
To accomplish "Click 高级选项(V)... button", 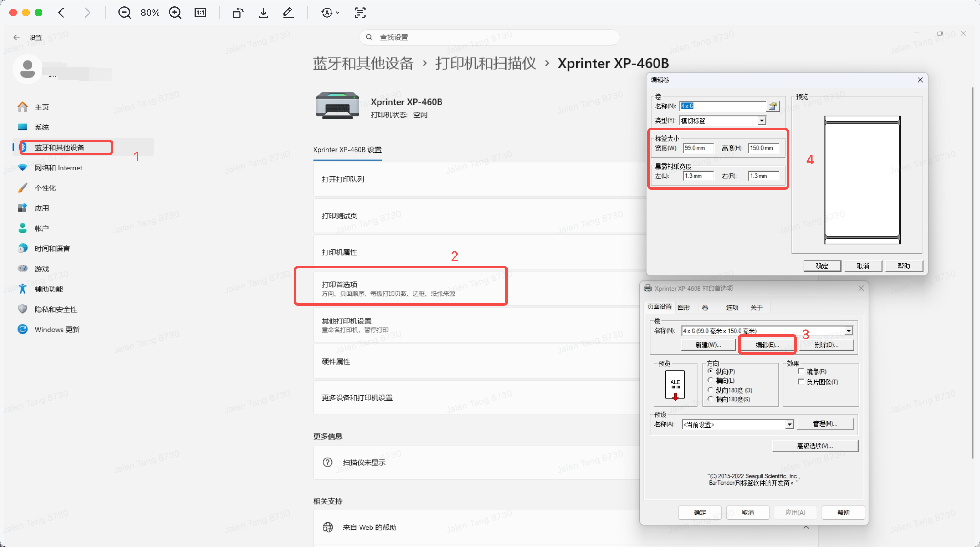I will tap(815, 446).
